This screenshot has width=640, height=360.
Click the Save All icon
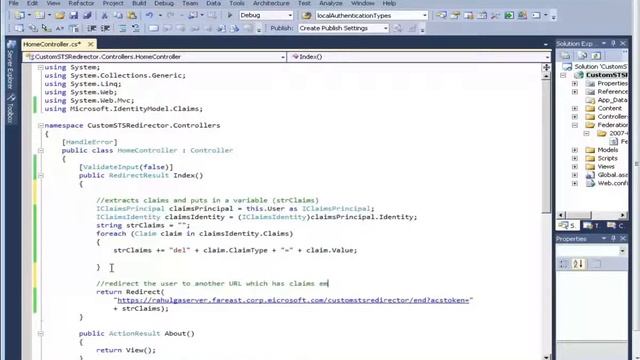click(x=87, y=16)
